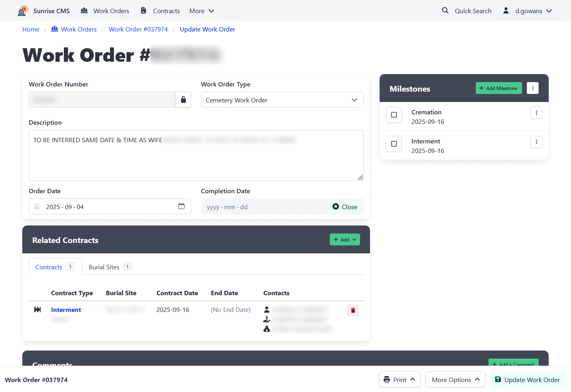Click the funeral director contact icon

click(x=267, y=329)
